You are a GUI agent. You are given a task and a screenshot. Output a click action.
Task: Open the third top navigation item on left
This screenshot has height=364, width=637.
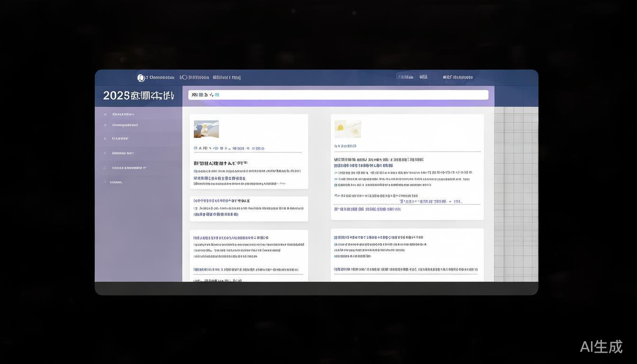click(x=227, y=77)
